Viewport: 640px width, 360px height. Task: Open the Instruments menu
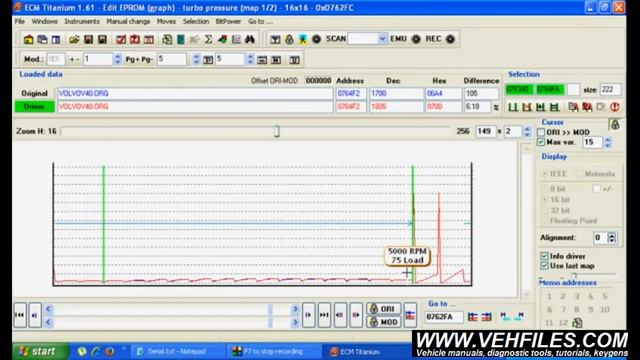tap(82, 21)
